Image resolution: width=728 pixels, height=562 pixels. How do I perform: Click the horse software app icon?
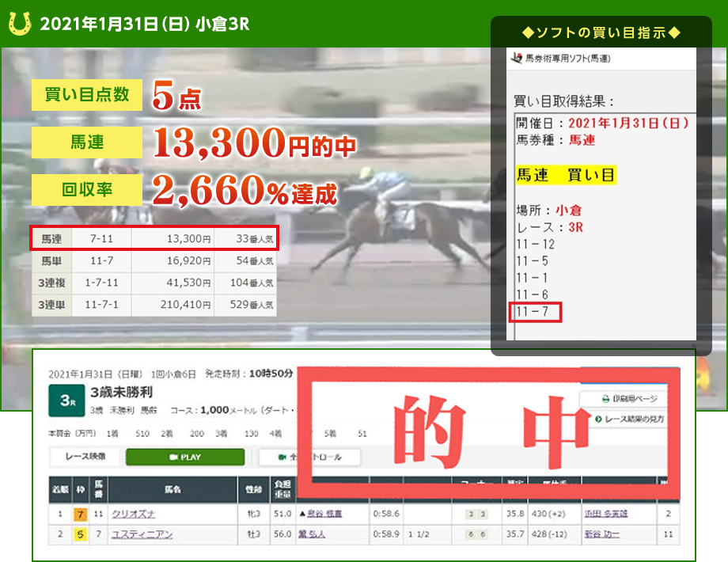[518, 58]
